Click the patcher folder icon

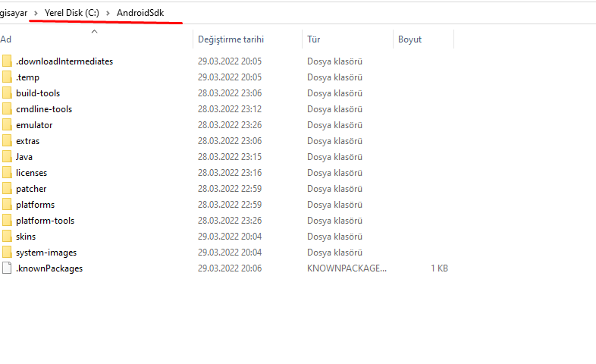[7, 189]
